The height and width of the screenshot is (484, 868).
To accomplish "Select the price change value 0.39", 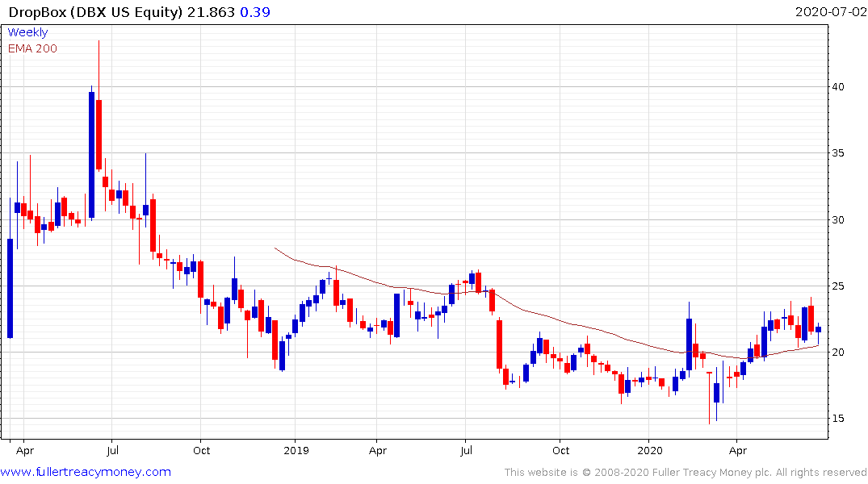I will 254,11.
